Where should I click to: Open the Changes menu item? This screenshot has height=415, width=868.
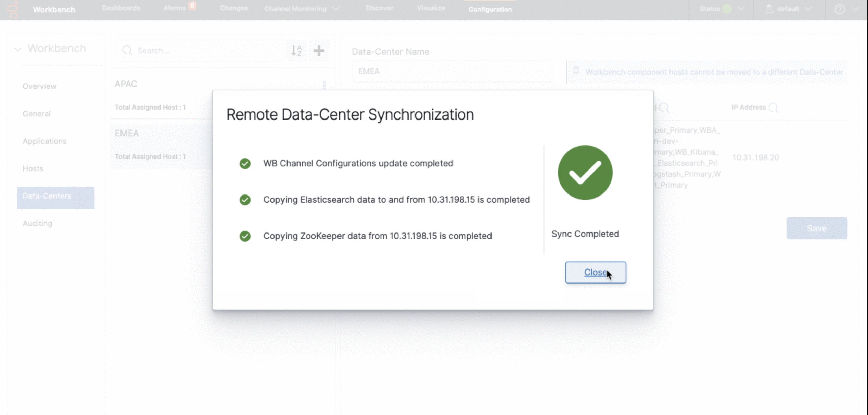234,8
